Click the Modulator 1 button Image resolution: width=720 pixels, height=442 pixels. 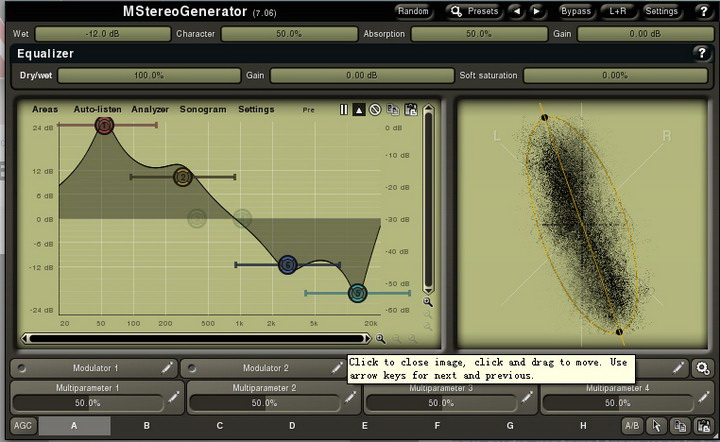click(x=94, y=368)
